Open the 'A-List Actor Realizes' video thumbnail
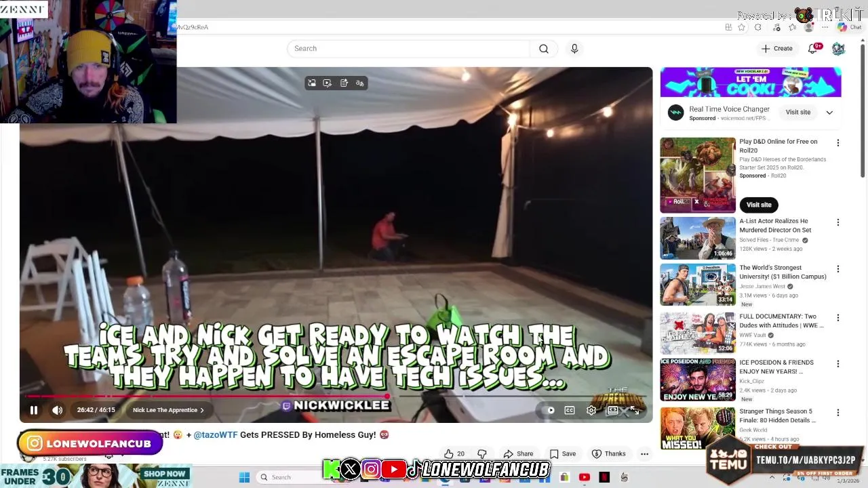This screenshot has width=868, height=488. [698, 238]
